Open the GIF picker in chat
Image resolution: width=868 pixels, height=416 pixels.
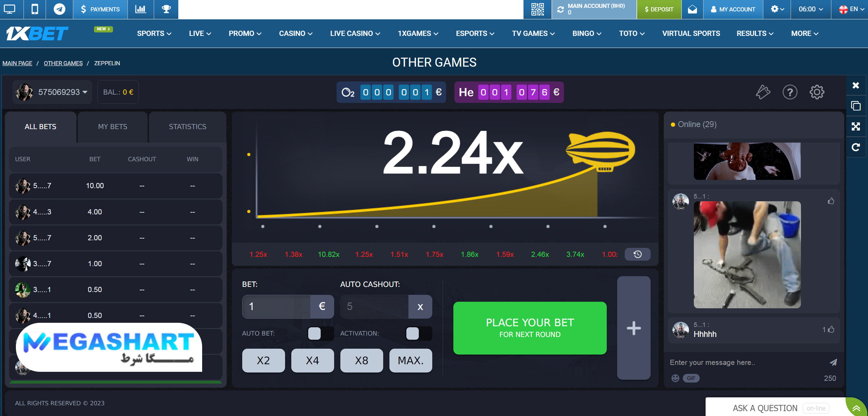(x=691, y=378)
